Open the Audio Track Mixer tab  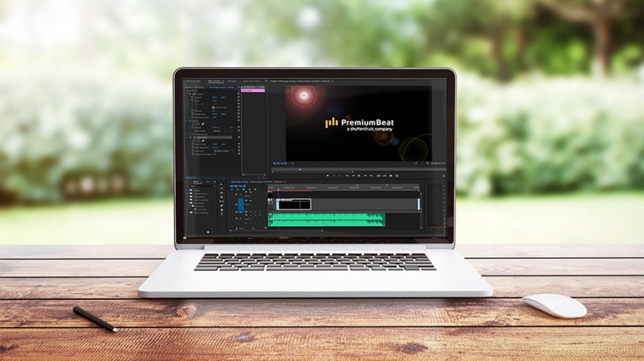click(252, 81)
